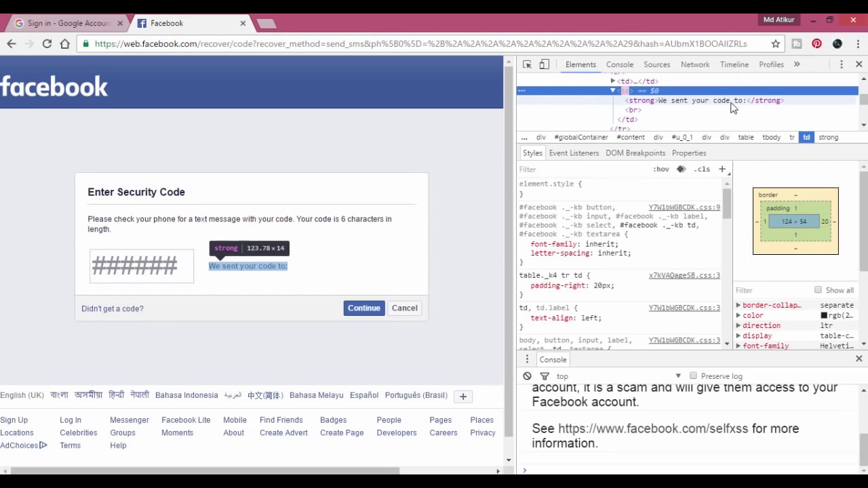
Task: Activate the DevTools inspect element picker
Action: (527, 64)
